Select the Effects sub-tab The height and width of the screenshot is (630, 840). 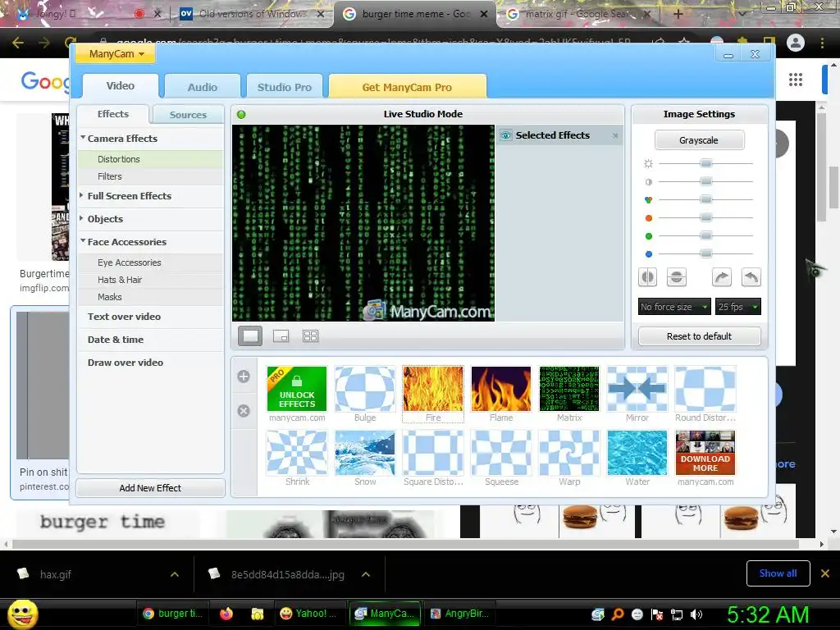point(113,114)
